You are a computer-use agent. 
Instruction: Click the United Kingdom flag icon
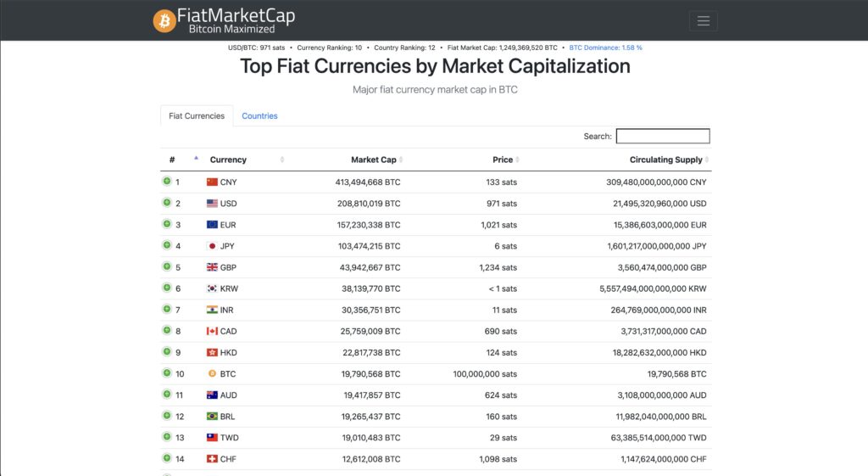pos(212,267)
